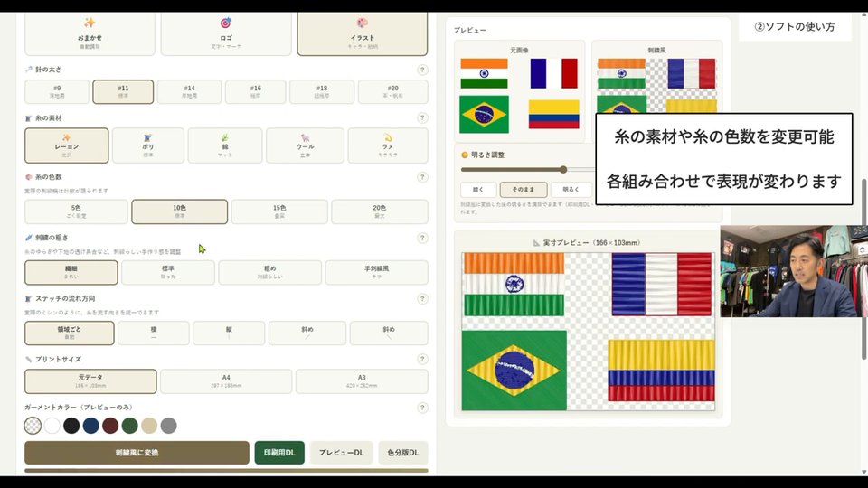Download color separations with 色分版DL
The width and height of the screenshot is (868, 488).
[x=403, y=453]
